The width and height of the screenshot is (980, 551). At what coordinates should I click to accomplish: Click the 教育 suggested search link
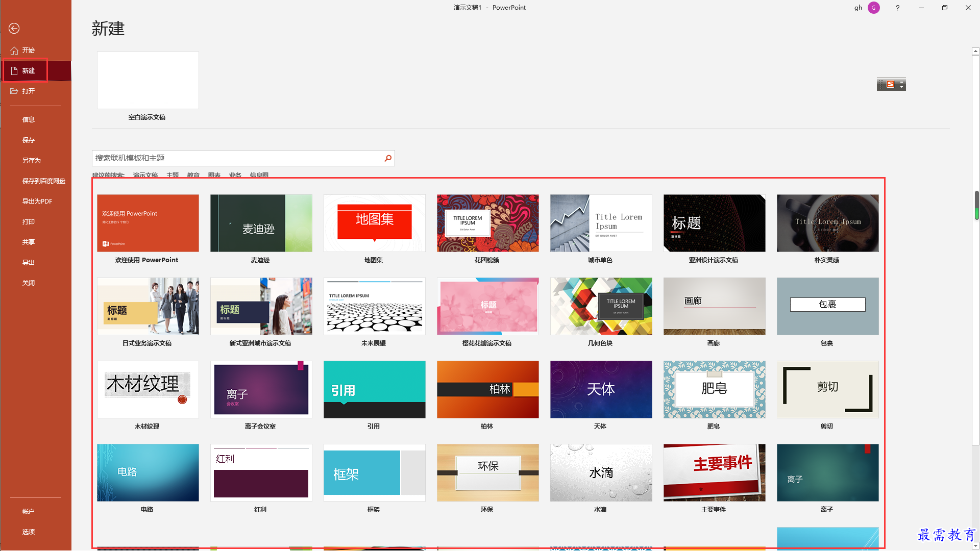193,175
